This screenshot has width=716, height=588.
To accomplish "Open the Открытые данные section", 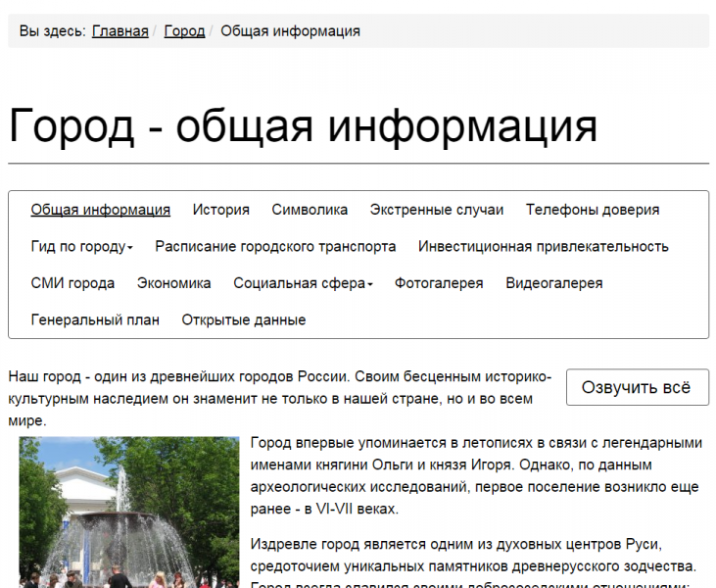I will point(243,320).
